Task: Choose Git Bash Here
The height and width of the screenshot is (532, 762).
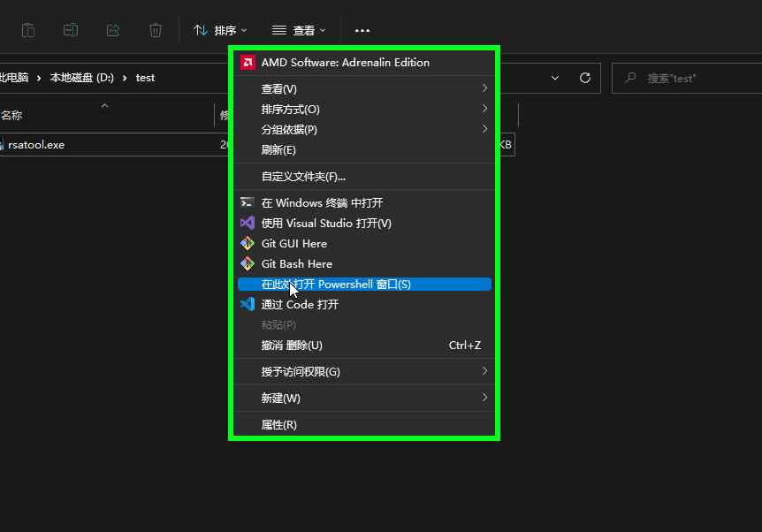Action: coord(364,264)
